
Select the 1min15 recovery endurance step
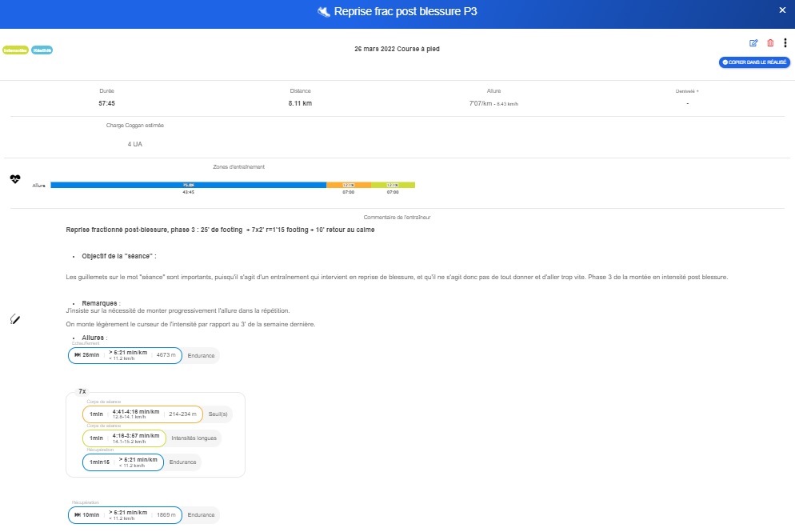pyautogui.click(x=122, y=462)
